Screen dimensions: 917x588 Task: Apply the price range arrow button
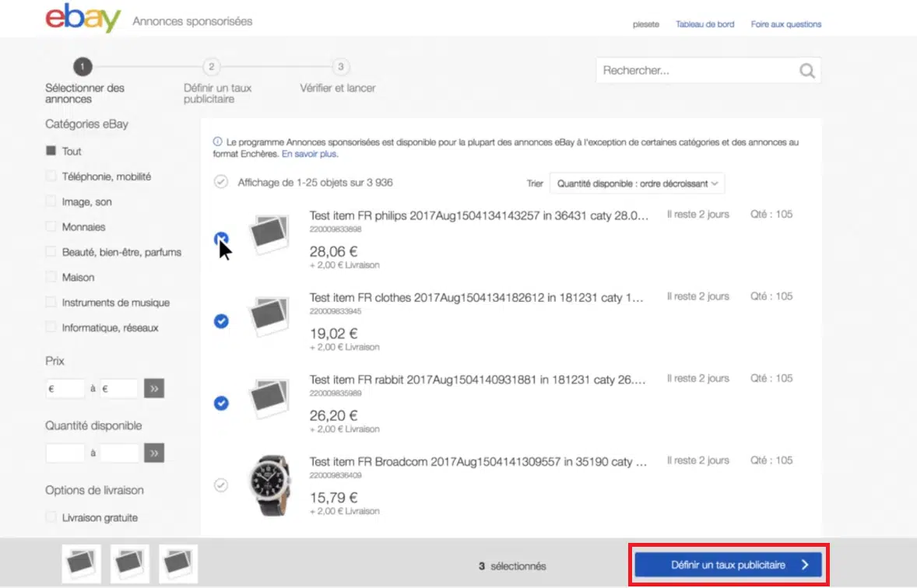154,388
